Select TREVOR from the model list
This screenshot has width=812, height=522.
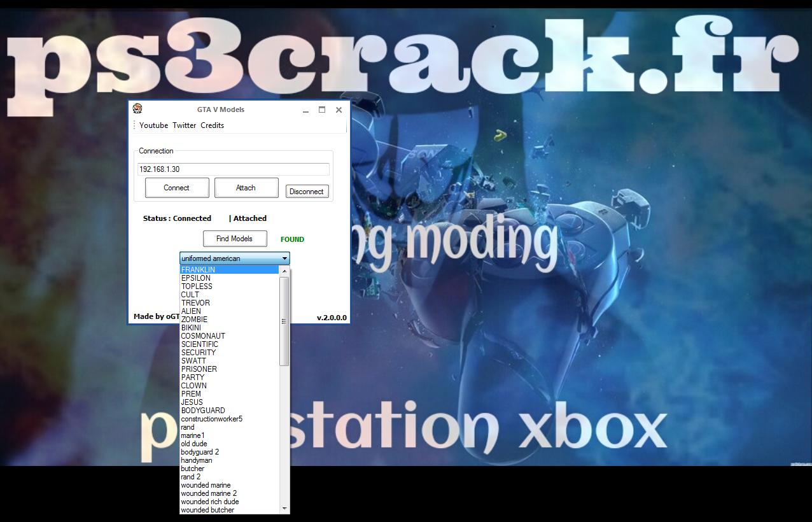pyautogui.click(x=230, y=303)
